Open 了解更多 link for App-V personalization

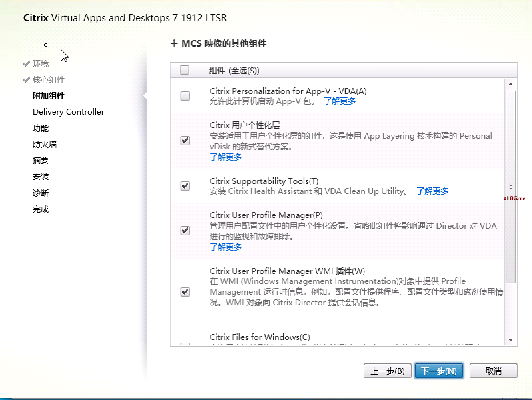click(341, 101)
